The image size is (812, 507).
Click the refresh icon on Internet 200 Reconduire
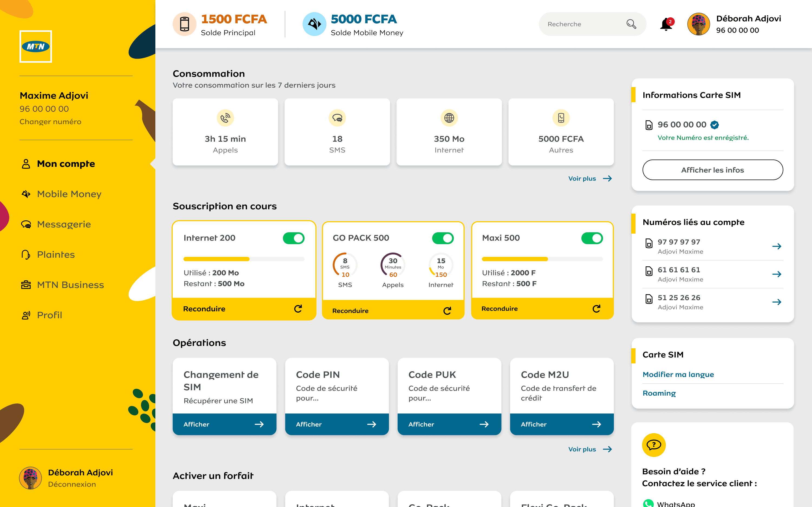point(298,309)
